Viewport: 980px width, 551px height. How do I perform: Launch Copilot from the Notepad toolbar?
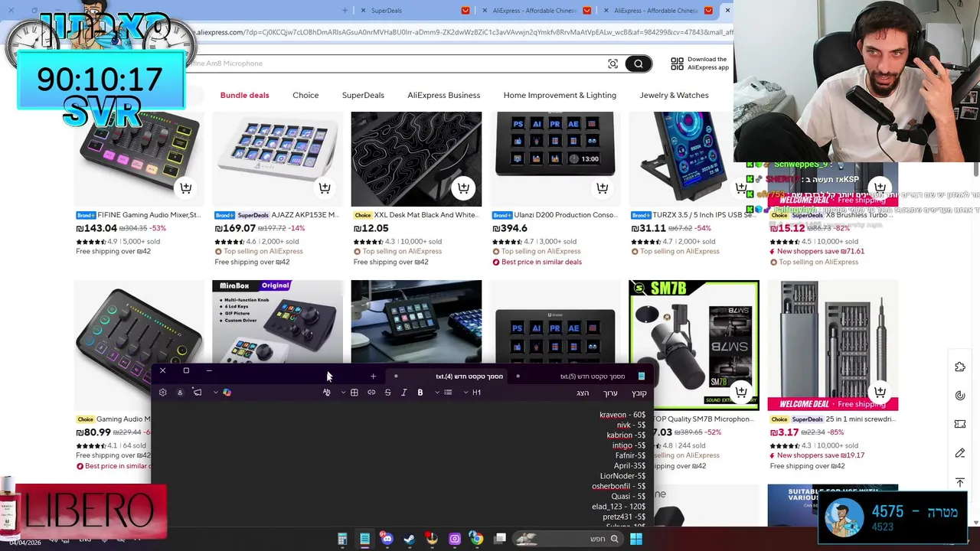click(227, 393)
